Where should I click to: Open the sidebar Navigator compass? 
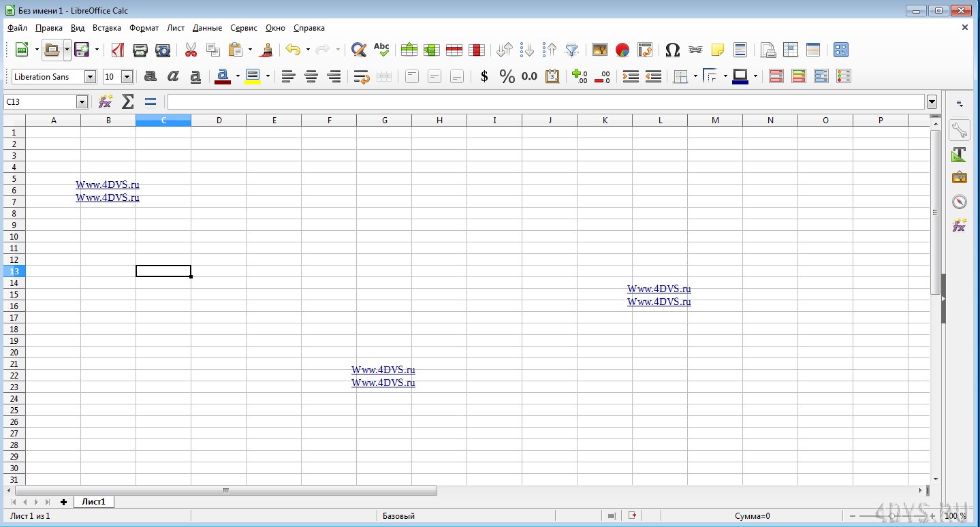[x=959, y=202]
